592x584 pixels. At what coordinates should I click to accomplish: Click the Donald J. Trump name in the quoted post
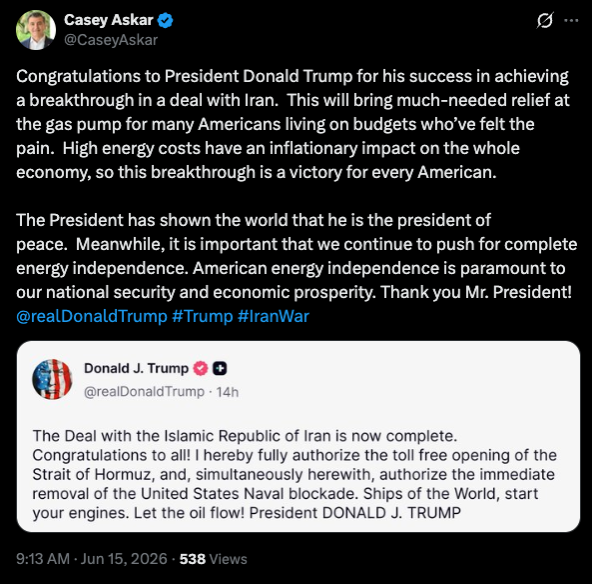tap(136, 368)
